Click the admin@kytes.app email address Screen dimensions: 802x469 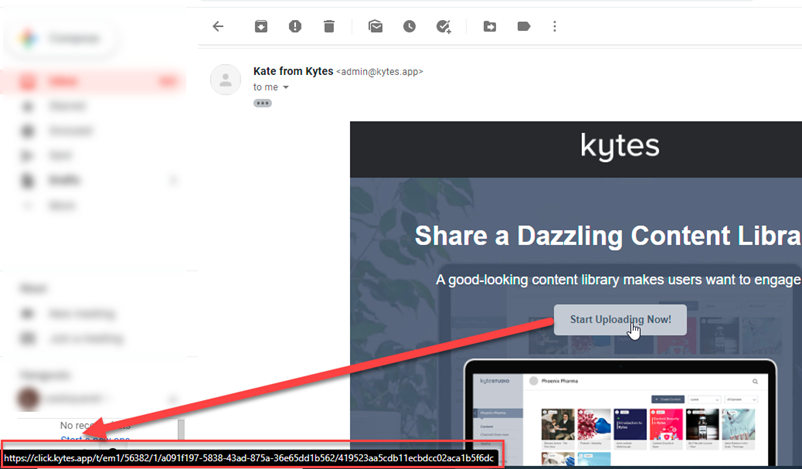(380, 72)
